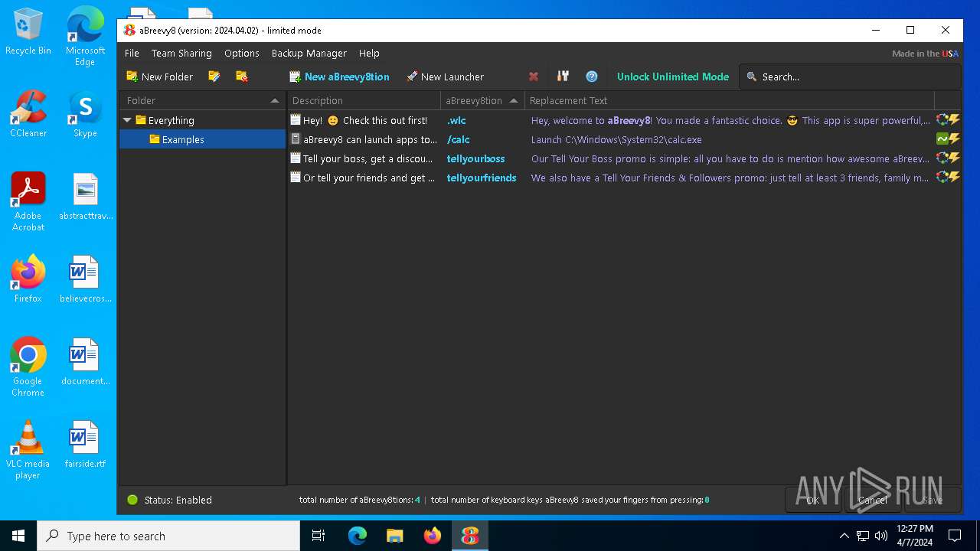
Task: Open CCleaner desktop shortcut
Action: pos(28,114)
